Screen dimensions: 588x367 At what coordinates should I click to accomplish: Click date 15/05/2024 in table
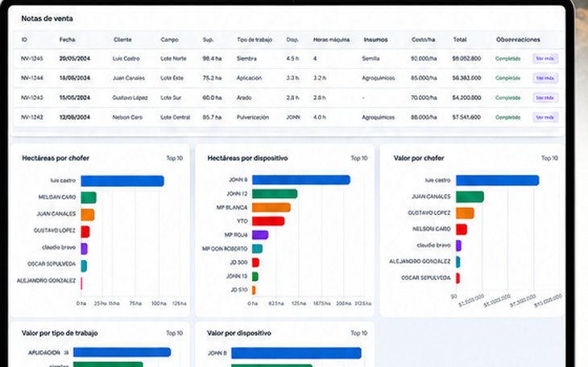75,97
